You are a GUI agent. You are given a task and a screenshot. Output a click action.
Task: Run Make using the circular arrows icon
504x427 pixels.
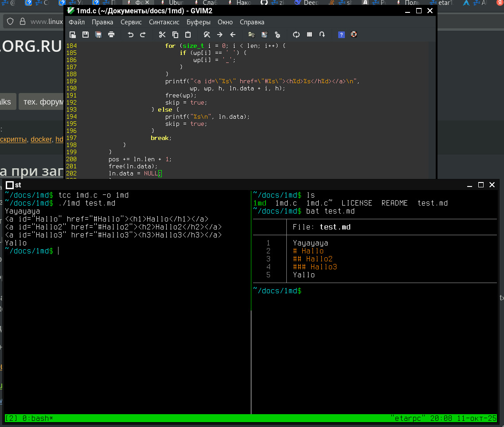pyautogui.click(x=297, y=35)
